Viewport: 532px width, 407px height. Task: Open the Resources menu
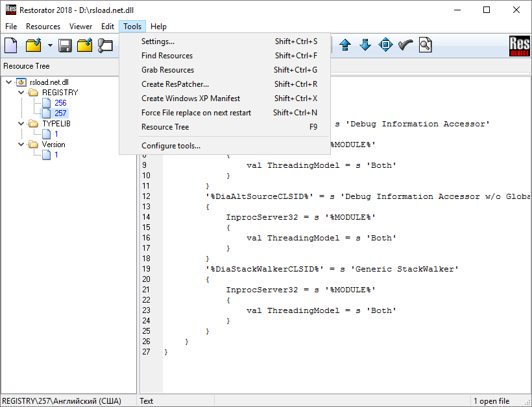pos(43,27)
